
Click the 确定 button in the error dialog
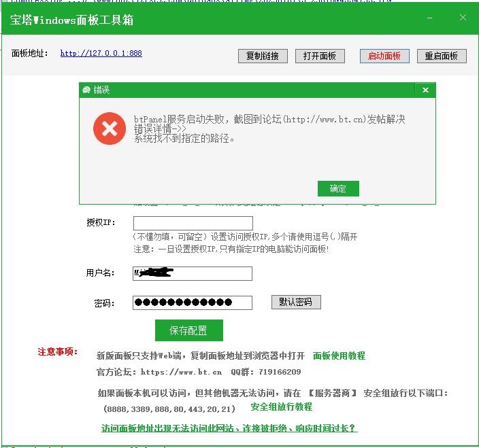click(338, 188)
